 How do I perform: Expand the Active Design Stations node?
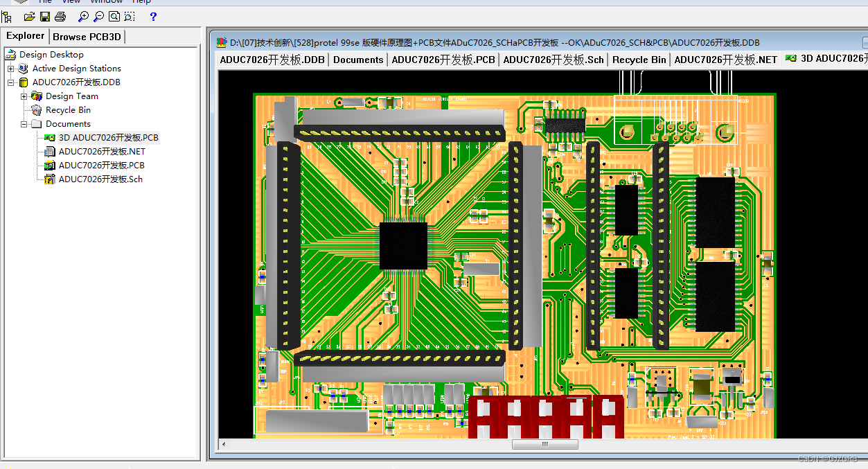pos(12,69)
